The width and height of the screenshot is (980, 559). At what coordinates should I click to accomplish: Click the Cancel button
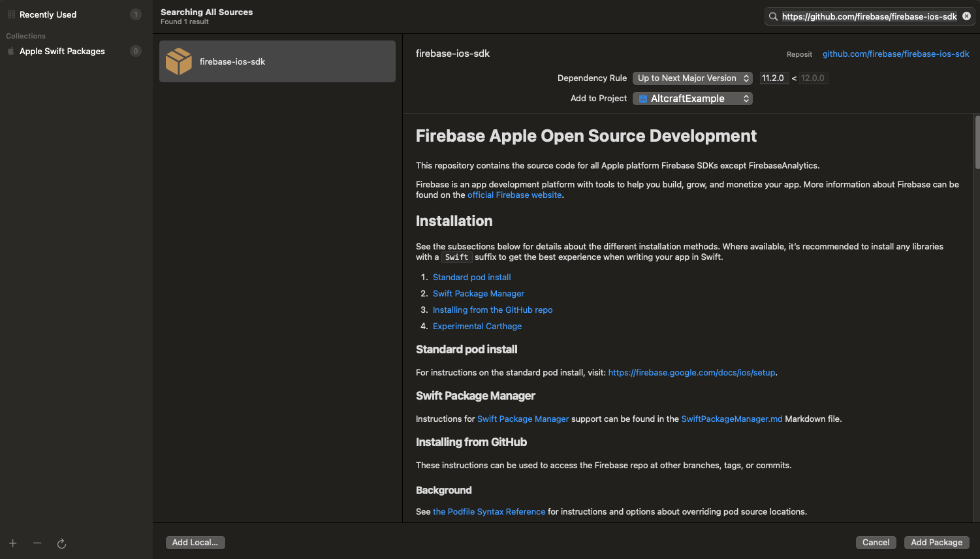pos(876,543)
